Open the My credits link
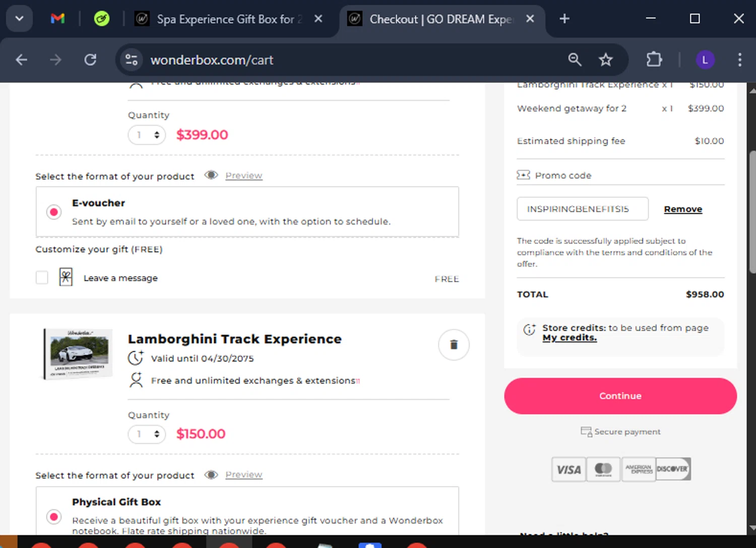Viewport: 756px width, 548px height. (570, 338)
